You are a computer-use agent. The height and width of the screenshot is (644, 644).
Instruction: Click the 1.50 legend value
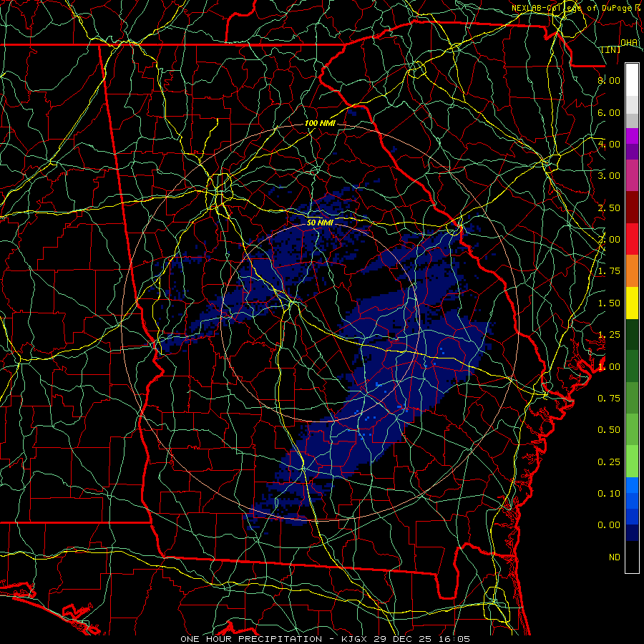pyautogui.click(x=609, y=303)
